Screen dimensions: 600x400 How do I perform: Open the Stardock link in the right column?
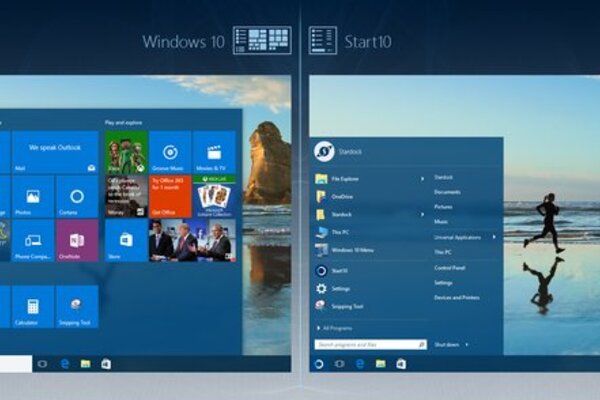click(x=443, y=177)
